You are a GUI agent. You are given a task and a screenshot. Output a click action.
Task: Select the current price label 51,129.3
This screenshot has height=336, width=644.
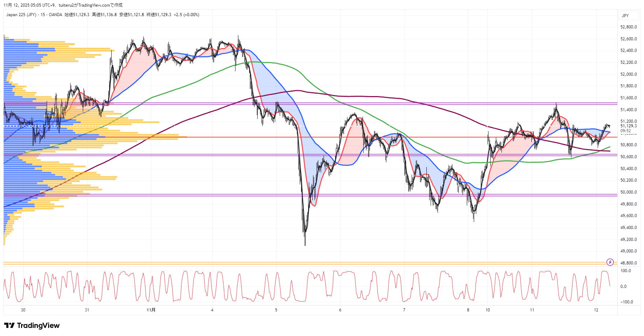(x=628, y=126)
